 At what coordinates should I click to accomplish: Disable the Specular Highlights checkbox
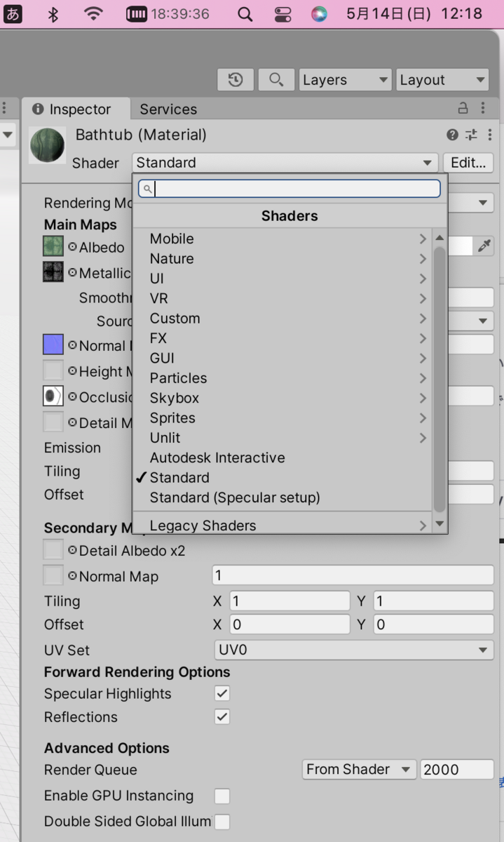coord(222,693)
